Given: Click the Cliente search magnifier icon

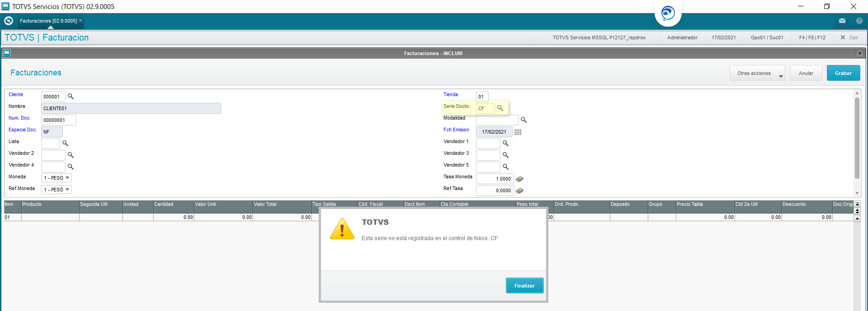Looking at the screenshot, I should tap(71, 97).
